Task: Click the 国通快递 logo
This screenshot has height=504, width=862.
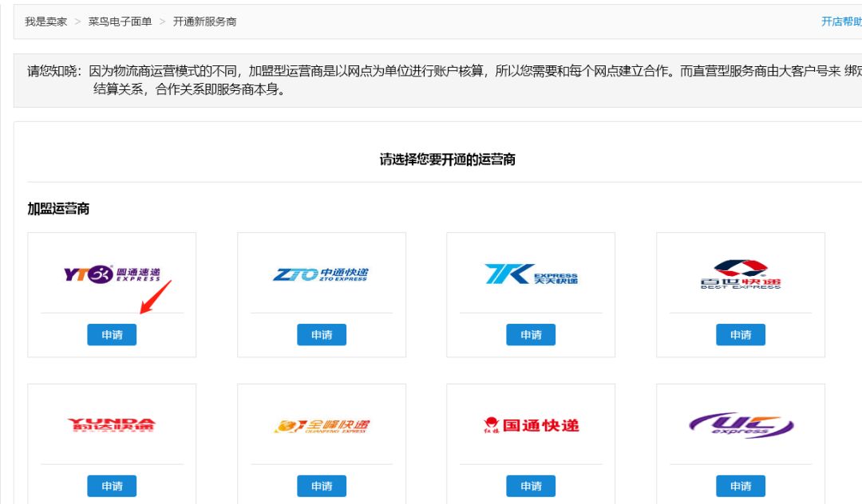Action: [x=531, y=426]
